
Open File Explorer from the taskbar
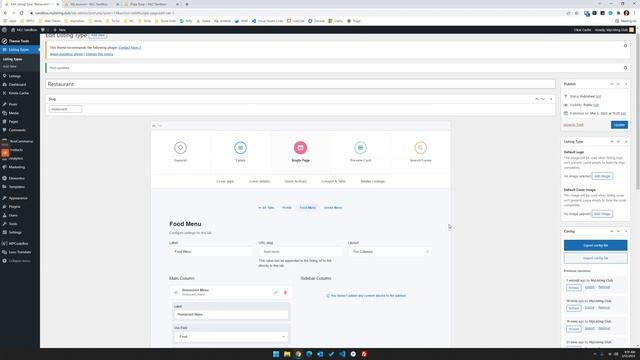[287, 354]
